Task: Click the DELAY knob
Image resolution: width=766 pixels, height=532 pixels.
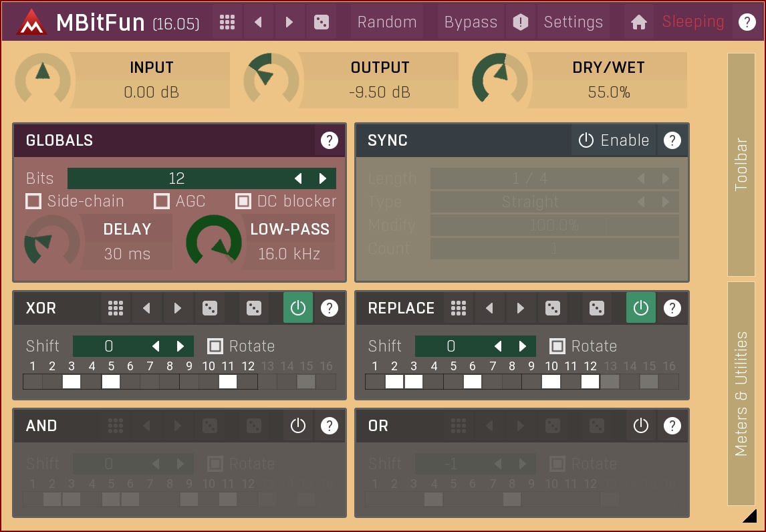Action: [51, 242]
